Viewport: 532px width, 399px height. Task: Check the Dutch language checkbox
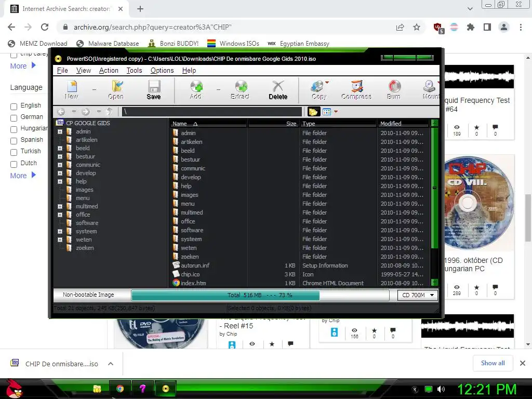coord(14,164)
